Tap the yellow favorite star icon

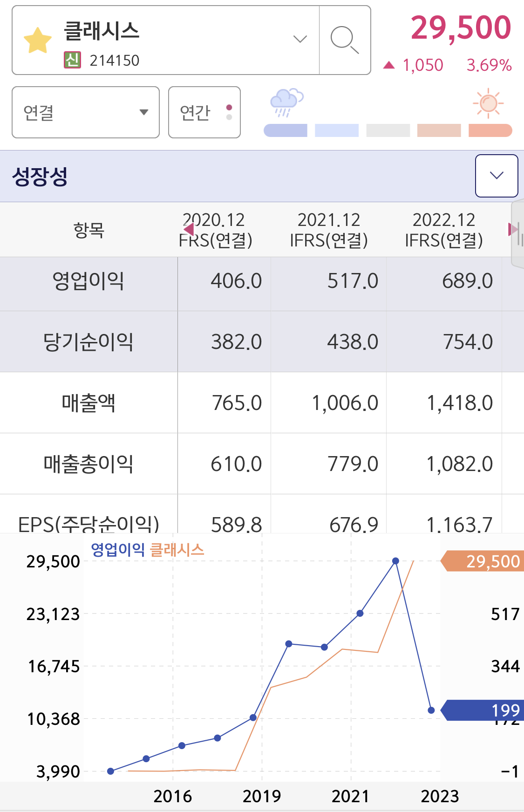(38, 40)
